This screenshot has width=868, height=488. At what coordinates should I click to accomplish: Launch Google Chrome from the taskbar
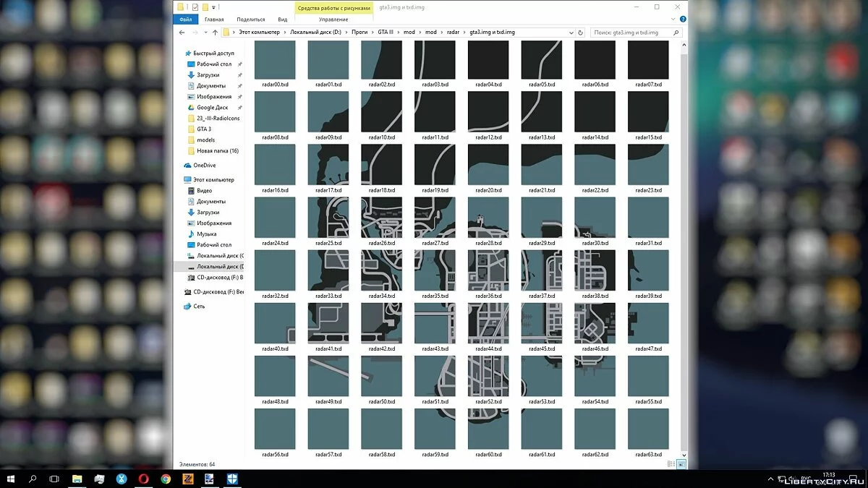[x=166, y=479]
